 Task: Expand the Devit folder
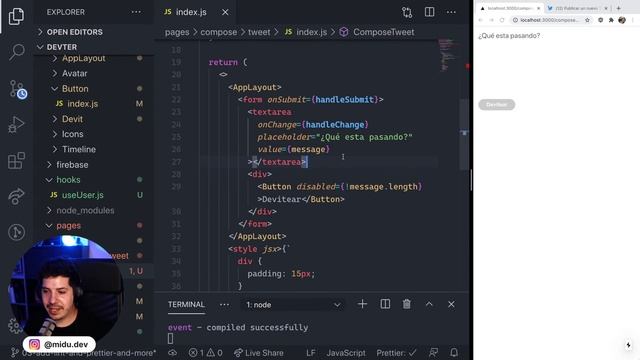72,119
